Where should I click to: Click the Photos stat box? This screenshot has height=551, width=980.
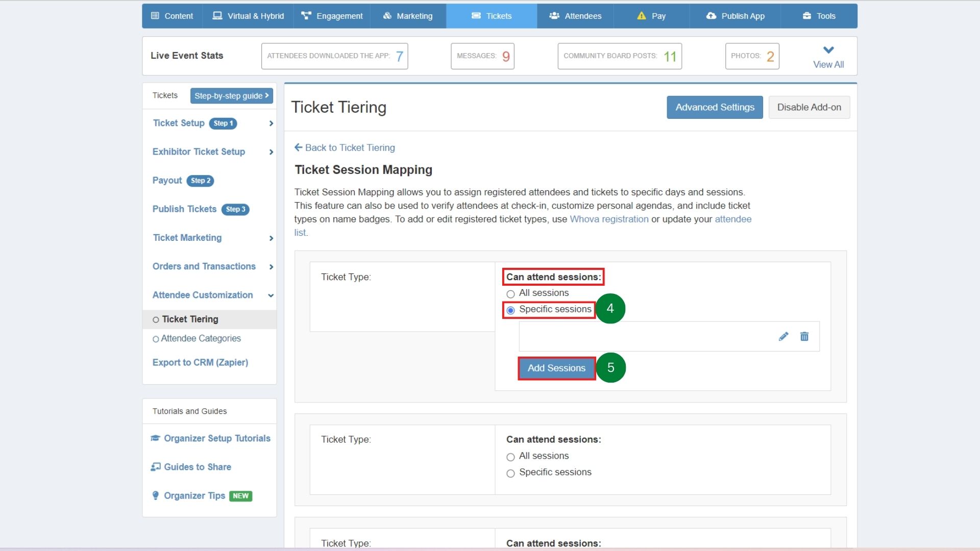pos(752,56)
